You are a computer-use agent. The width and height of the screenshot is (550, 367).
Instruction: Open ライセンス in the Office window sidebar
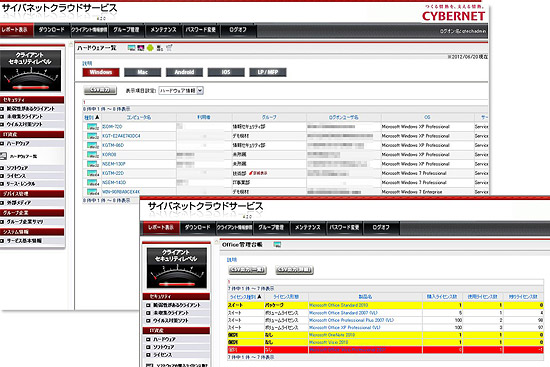163,355
